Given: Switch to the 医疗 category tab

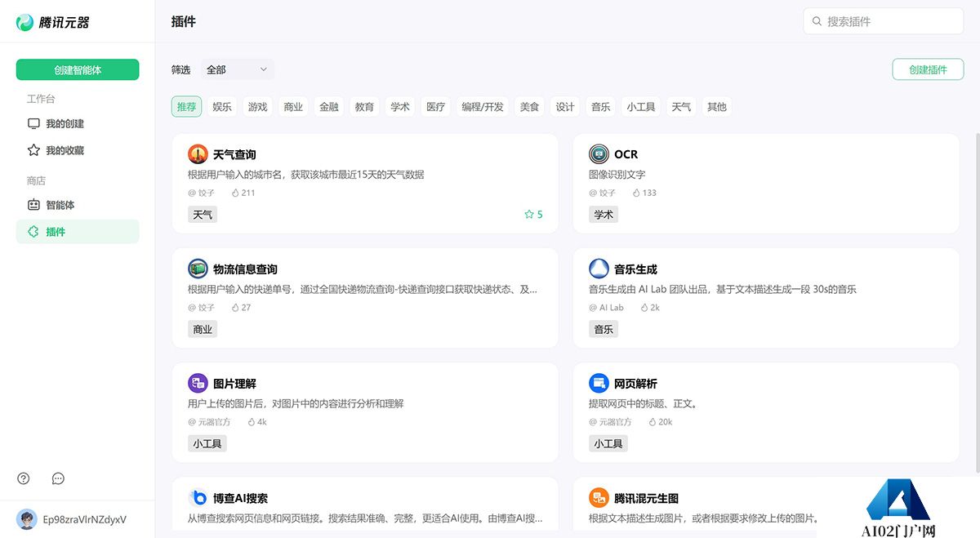Looking at the screenshot, I should pos(436,107).
